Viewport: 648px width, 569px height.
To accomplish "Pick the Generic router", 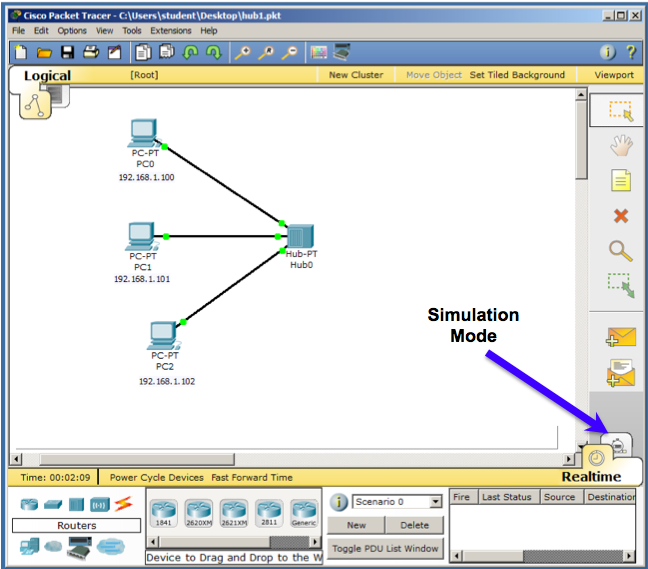I will (x=304, y=513).
